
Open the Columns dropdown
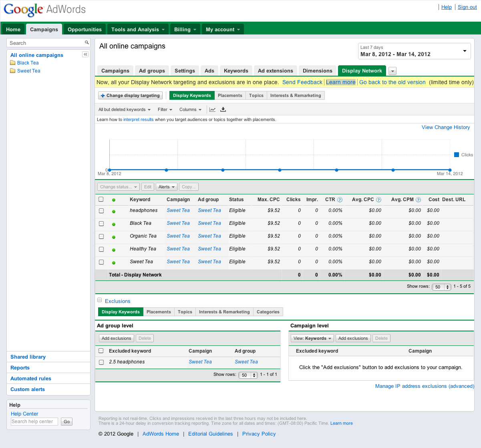point(190,109)
